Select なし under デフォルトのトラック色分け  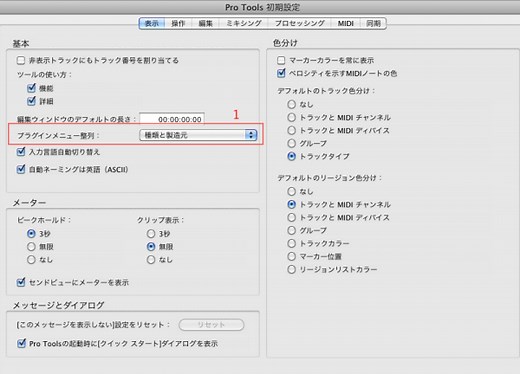tap(292, 104)
